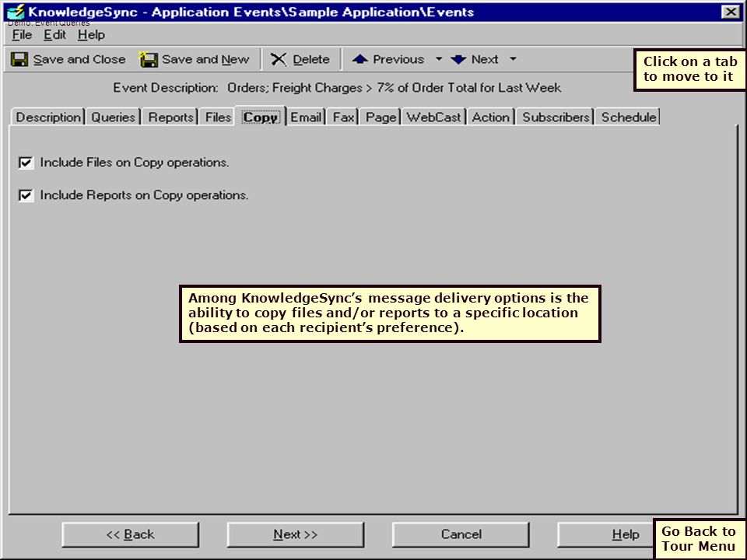Switch to the Email tab
Image resolution: width=747 pixels, height=560 pixels.
pos(305,117)
